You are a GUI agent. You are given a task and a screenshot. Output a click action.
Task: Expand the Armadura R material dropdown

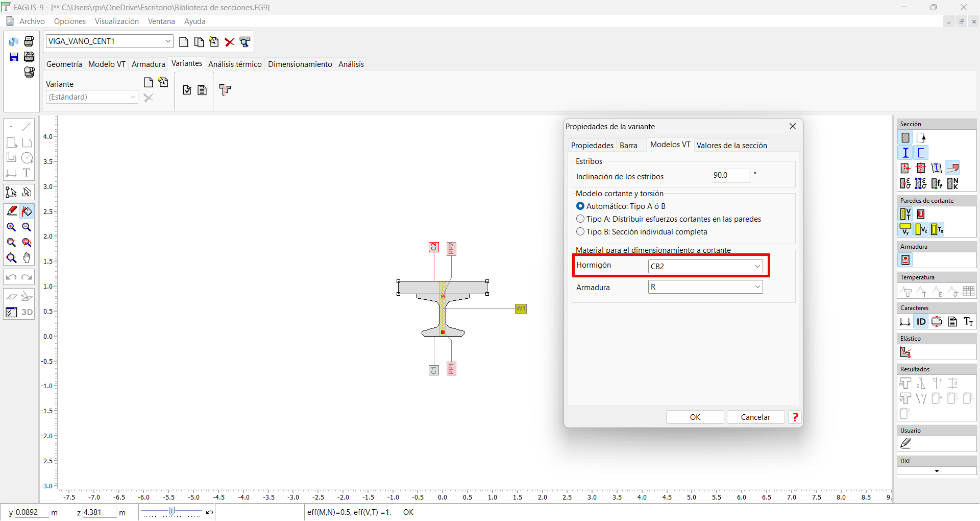coord(705,287)
